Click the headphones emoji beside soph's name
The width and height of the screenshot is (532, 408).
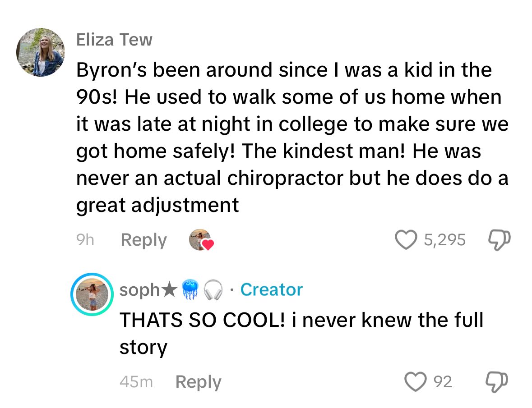(213, 290)
